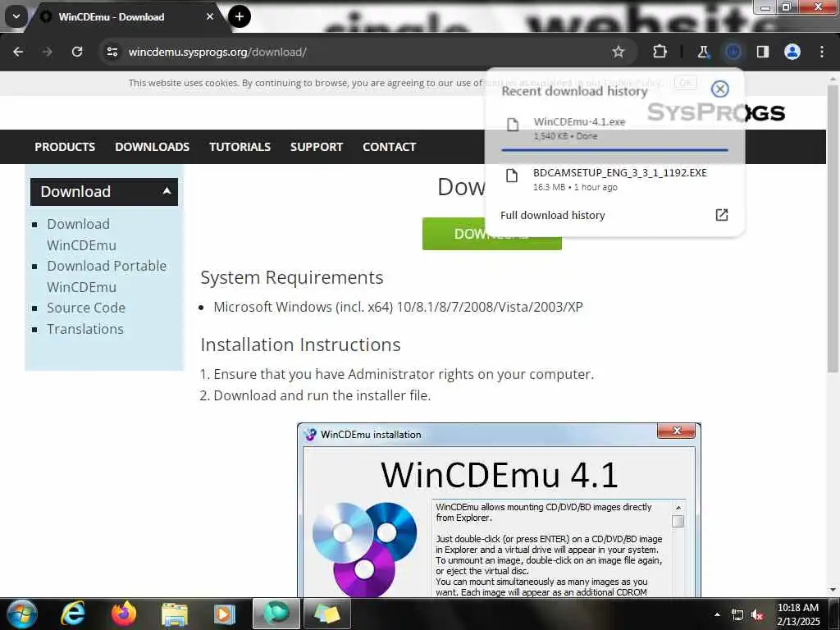Click the open-in-new-tab icon for download history
Image resolution: width=840 pixels, height=630 pixels.
722,215
